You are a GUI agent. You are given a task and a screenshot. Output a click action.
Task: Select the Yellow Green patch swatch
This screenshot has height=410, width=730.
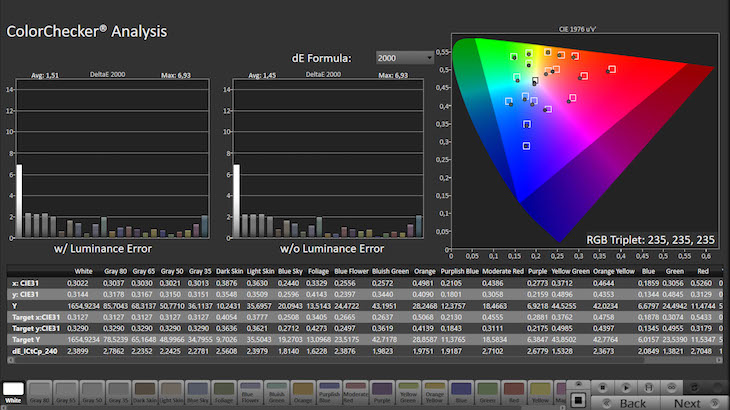click(409, 392)
